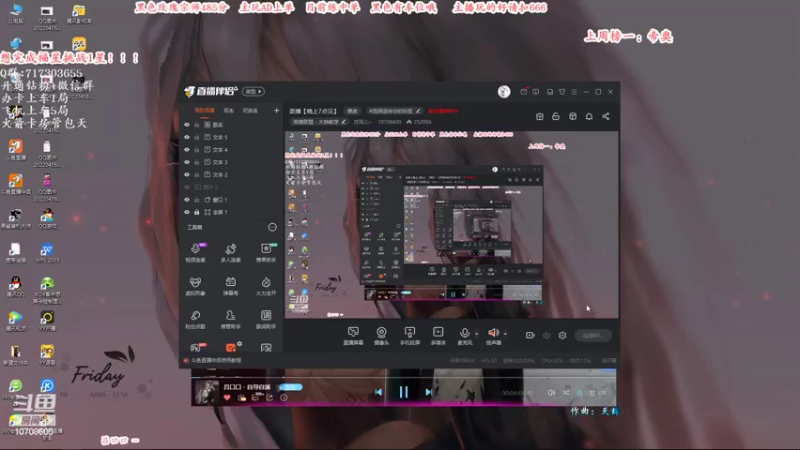Switch to the second scene tab
Viewport: 800px width, 450px height.
point(229,110)
